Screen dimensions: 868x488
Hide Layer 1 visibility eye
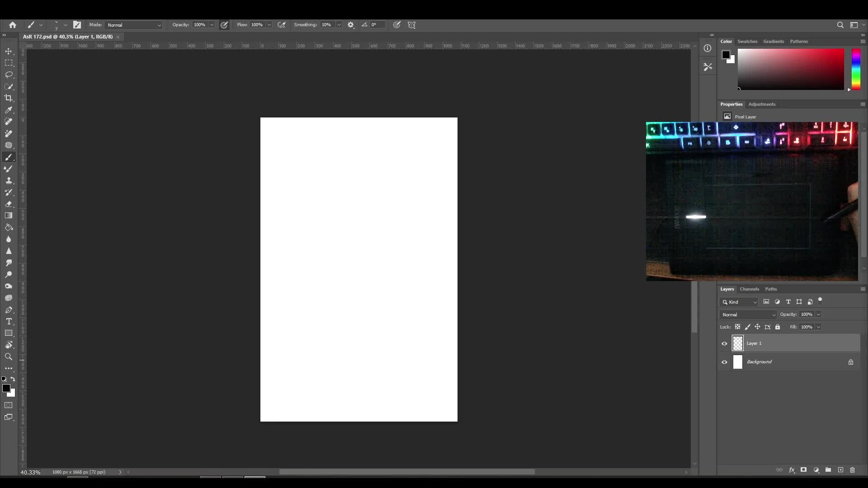(724, 343)
